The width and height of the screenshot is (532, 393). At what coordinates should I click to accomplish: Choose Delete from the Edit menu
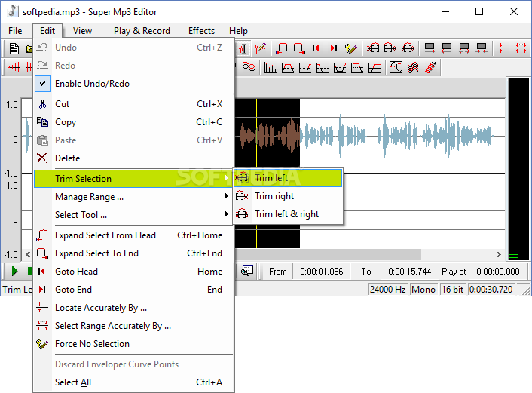[x=133, y=158]
